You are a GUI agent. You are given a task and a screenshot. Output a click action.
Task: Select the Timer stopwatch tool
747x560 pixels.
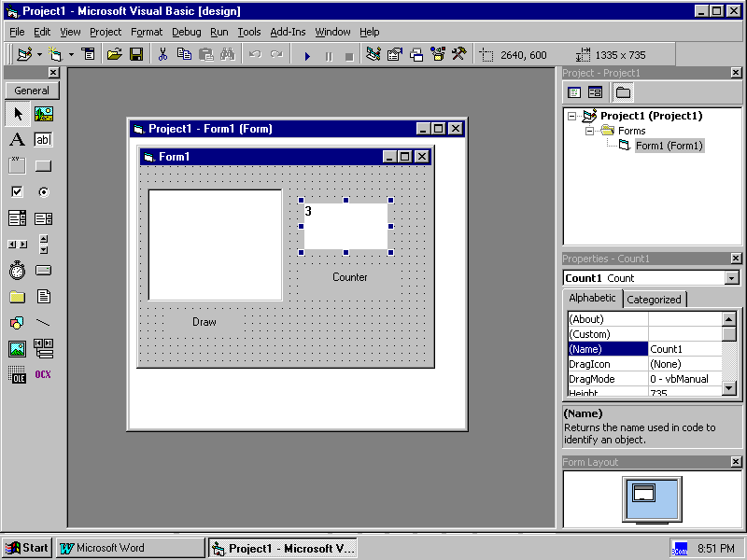click(18, 271)
